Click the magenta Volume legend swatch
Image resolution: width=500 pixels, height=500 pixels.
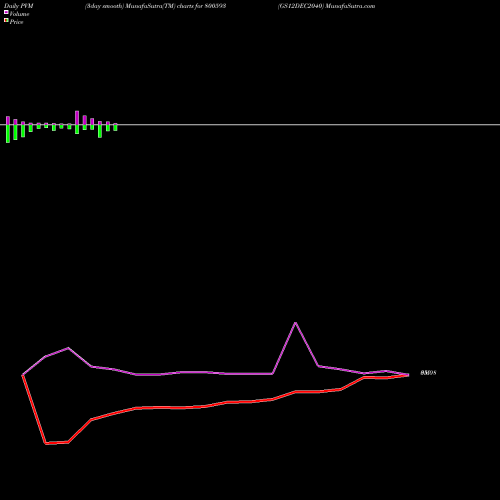pyautogui.click(x=6, y=12)
